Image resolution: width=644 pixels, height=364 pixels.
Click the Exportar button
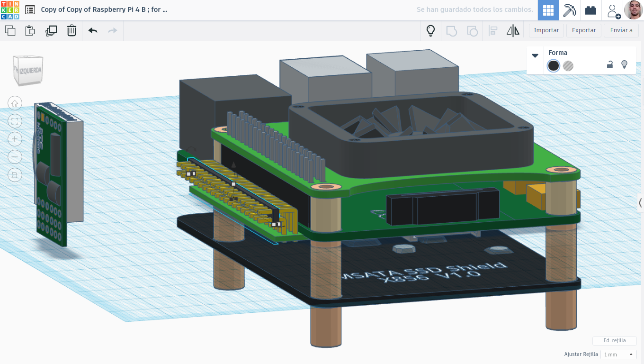(584, 30)
